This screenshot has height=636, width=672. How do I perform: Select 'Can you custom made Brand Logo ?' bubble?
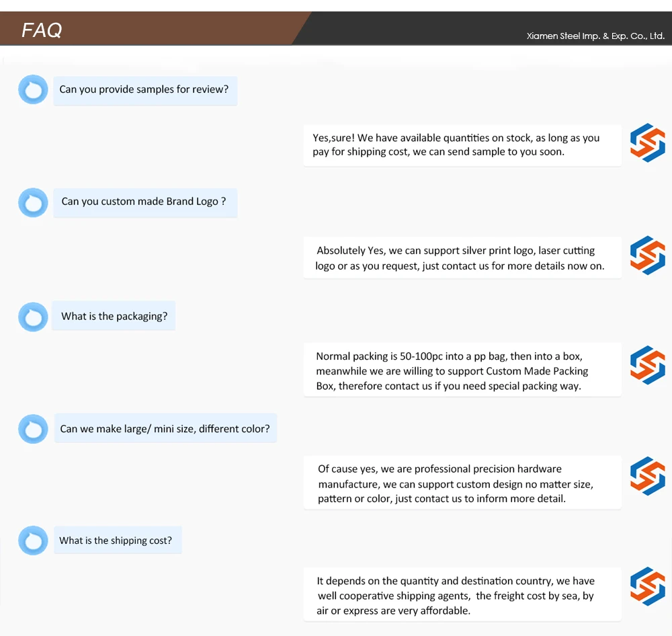tap(144, 202)
